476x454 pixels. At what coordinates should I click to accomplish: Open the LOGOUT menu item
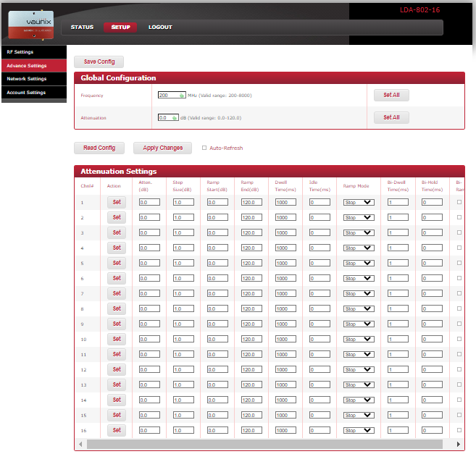[160, 28]
